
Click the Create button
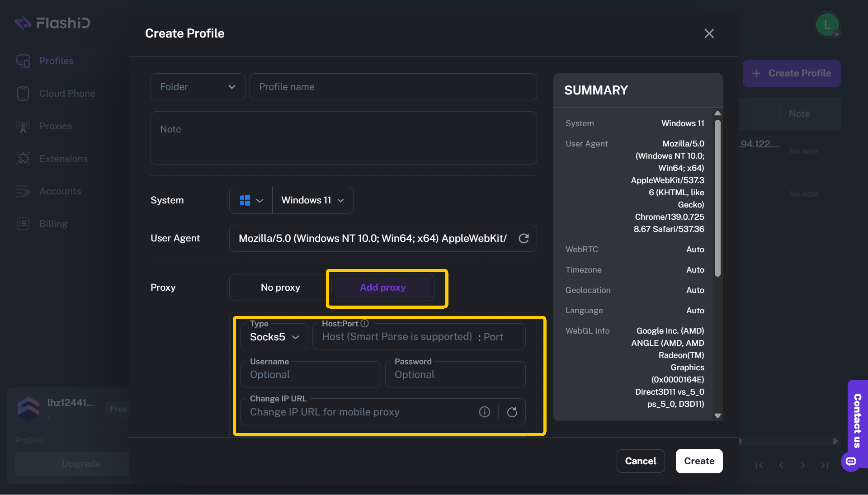coord(699,461)
